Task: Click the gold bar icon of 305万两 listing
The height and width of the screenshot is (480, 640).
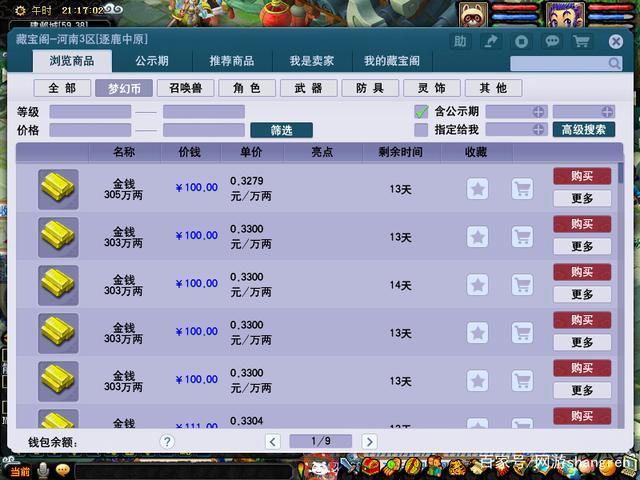Action: 58,189
